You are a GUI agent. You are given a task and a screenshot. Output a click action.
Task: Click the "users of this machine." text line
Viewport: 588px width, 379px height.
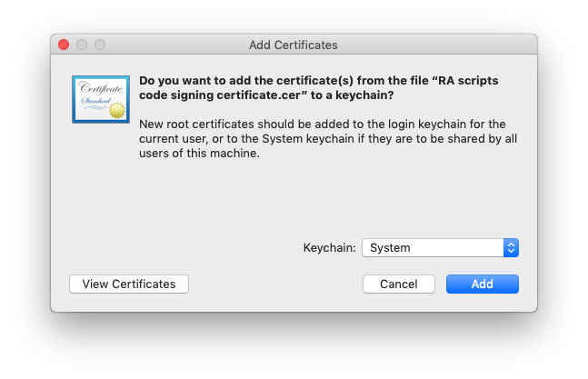tap(199, 154)
